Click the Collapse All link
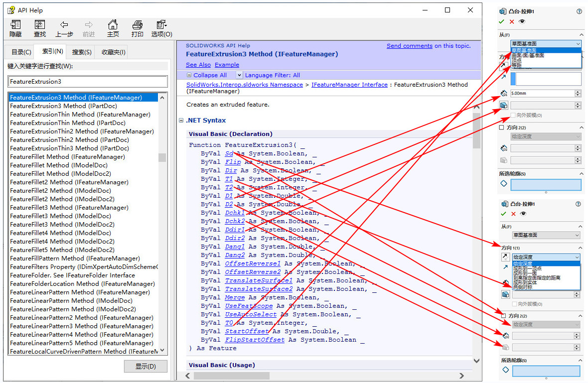This screenshot has width=588, height=383. pyautogui.click(x=210, y=75)
